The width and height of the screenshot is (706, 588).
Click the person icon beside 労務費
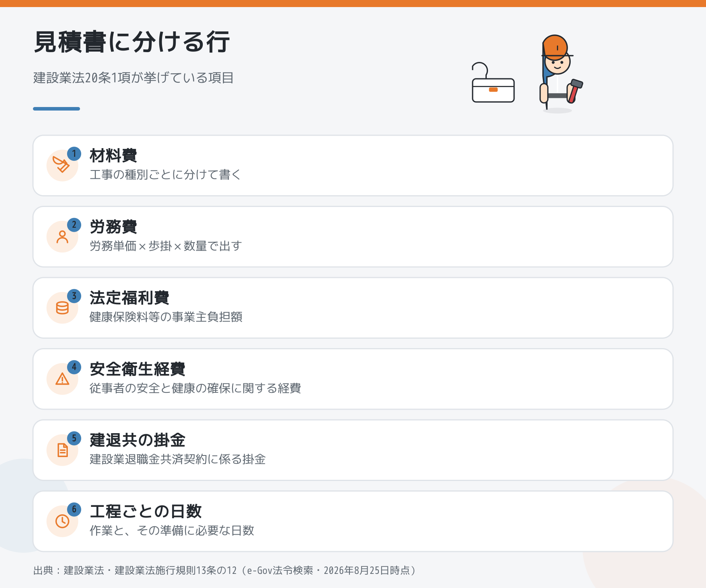coord(62,237)
